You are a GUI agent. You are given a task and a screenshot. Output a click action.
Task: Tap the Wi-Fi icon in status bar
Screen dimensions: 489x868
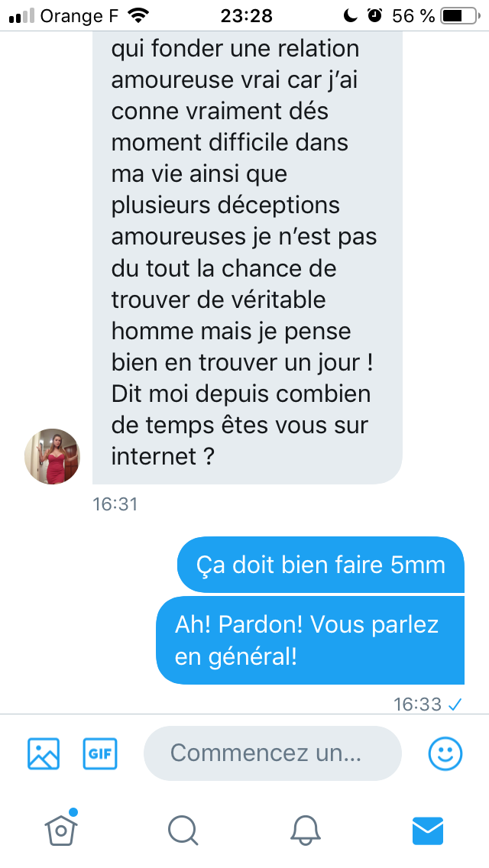coord(138,15)
